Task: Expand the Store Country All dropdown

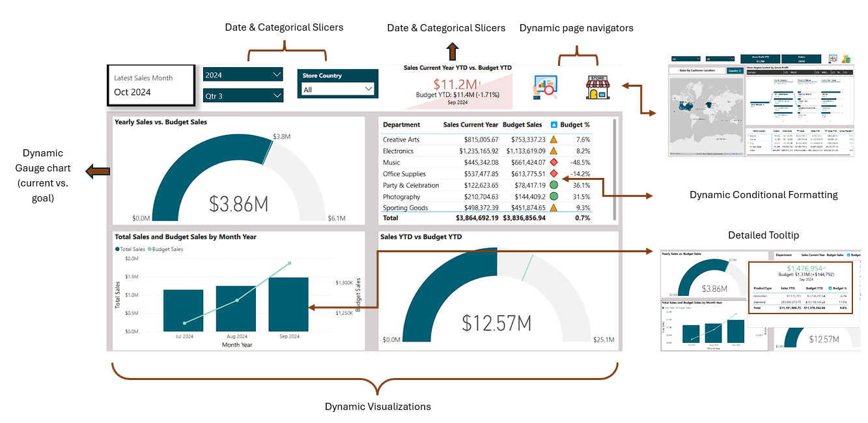Action: tap(338, 89)
